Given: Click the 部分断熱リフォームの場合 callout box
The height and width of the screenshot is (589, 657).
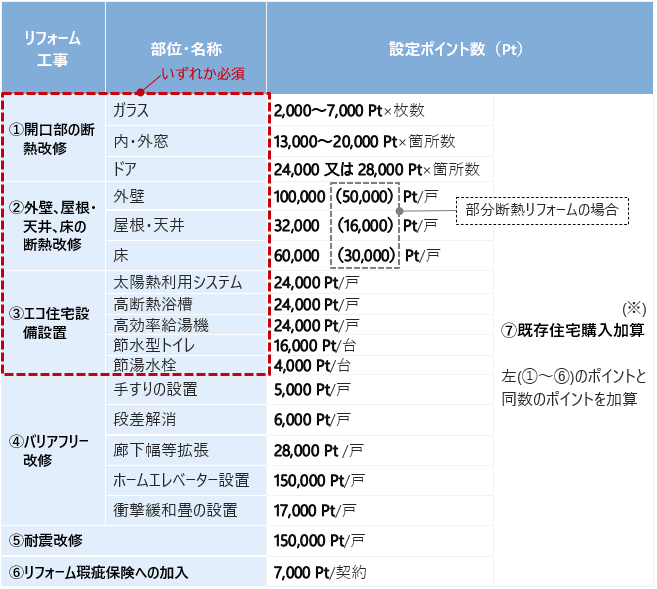Looking at the screenshot, I should tap(542, 210).
